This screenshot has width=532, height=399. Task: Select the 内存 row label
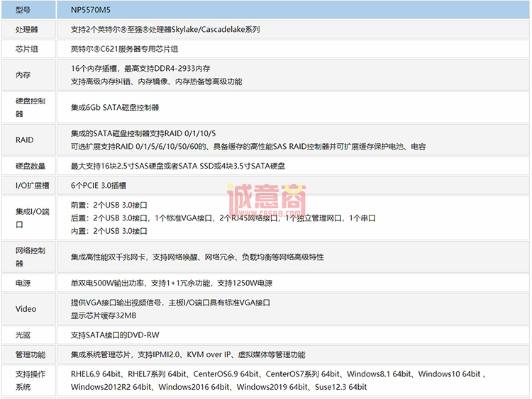[23, 75]
